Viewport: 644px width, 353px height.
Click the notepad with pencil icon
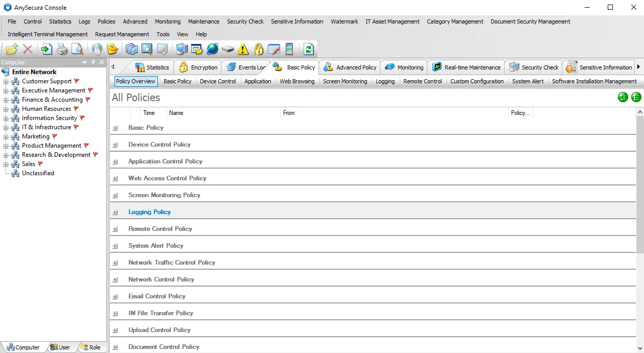tap(274, 49)
